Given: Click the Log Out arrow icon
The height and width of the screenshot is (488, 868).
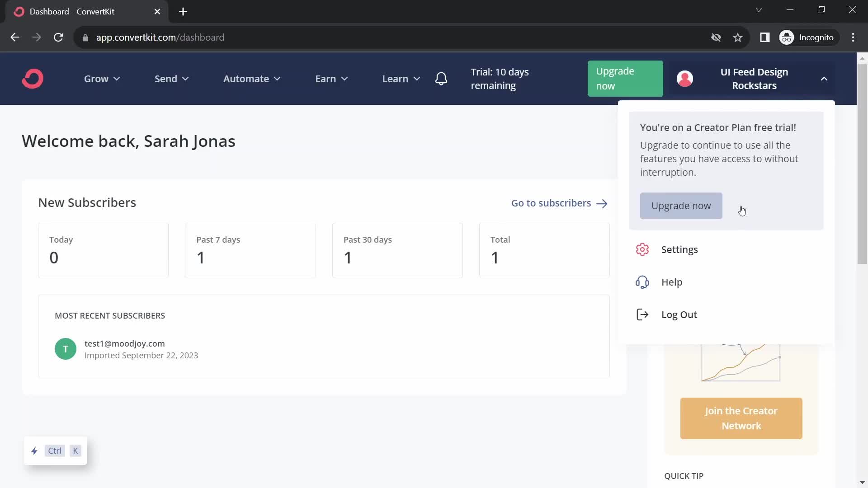Looking at the screenshot, I should pyautogui.click(x=642, y=314).
